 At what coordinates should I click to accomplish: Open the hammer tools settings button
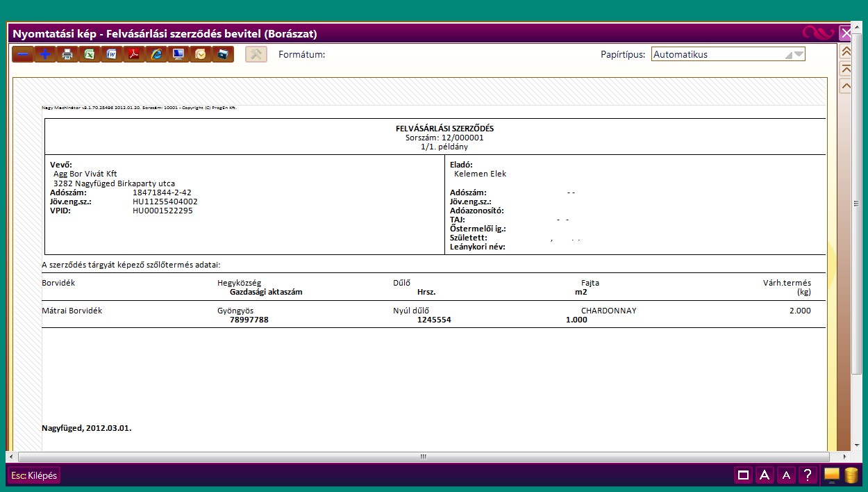[x=256, y=54]
